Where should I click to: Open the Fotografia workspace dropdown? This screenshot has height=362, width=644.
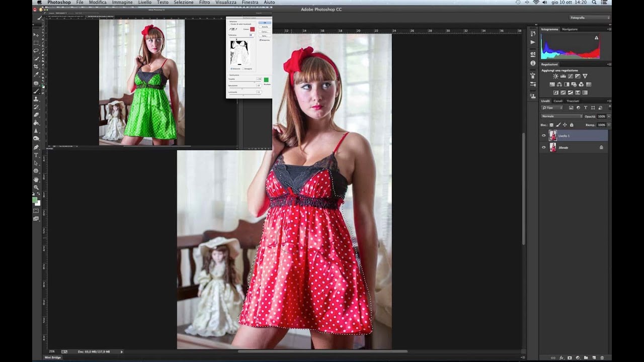tap(590, 18)
